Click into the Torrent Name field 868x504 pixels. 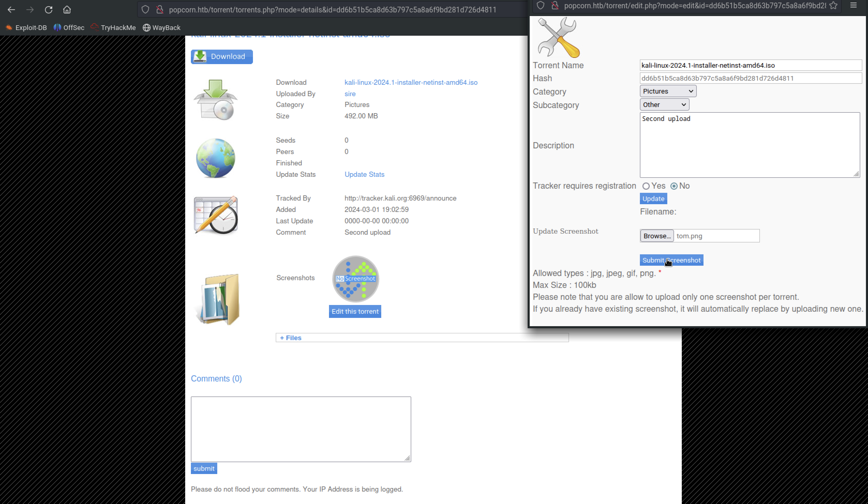click(x=751, y=65)
